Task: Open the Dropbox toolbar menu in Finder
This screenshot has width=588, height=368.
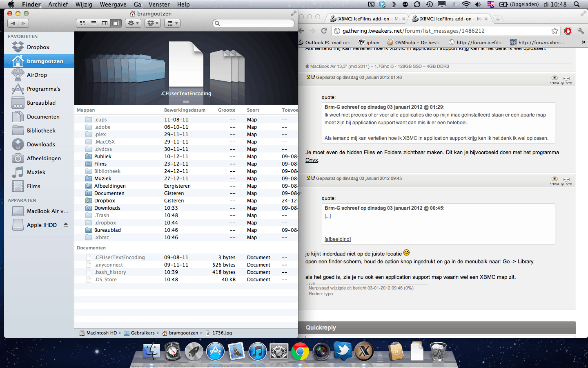Action: [x=153, y=23]
